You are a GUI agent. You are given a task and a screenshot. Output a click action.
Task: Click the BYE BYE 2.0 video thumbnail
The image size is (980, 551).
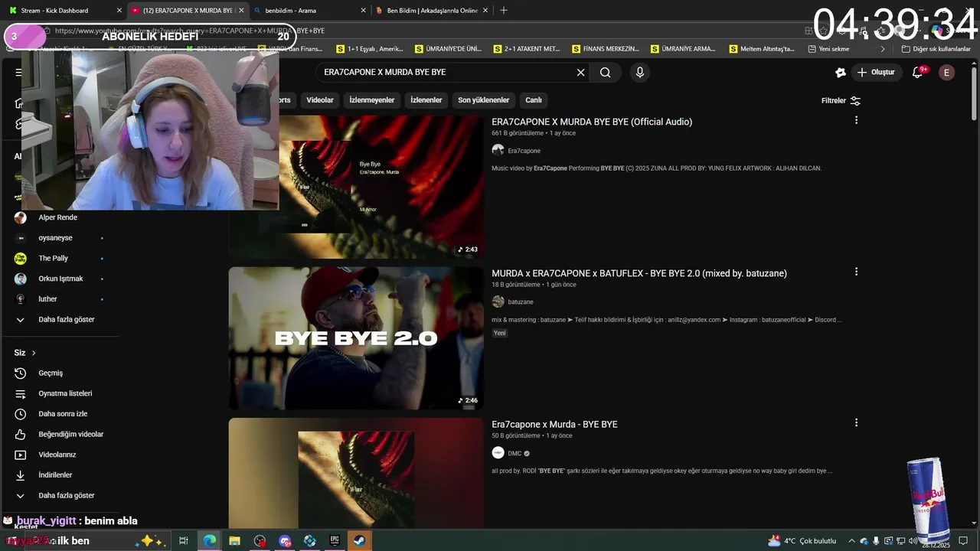pyautogui.click(x=356, y=338)
